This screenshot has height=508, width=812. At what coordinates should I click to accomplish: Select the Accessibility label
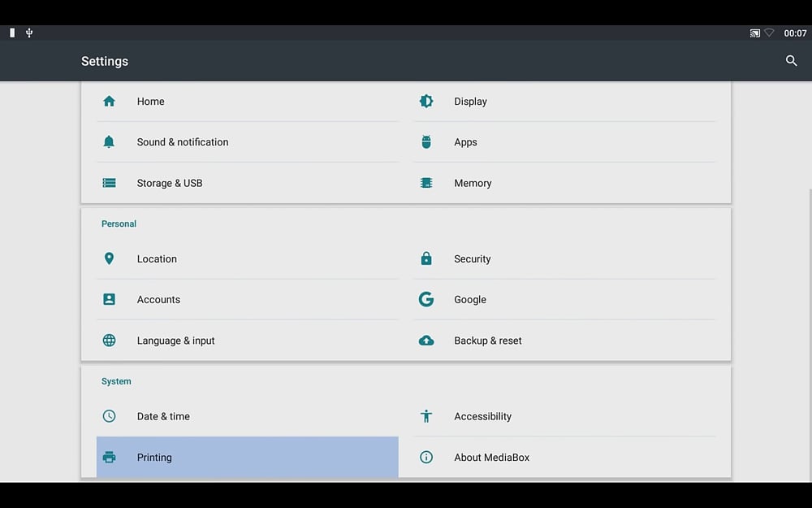(x=482, y=416)
